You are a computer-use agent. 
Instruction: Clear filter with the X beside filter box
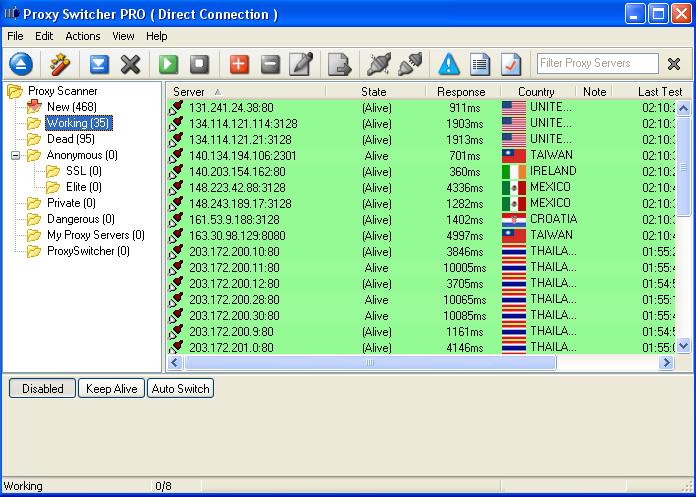click(x=674, y=64)
